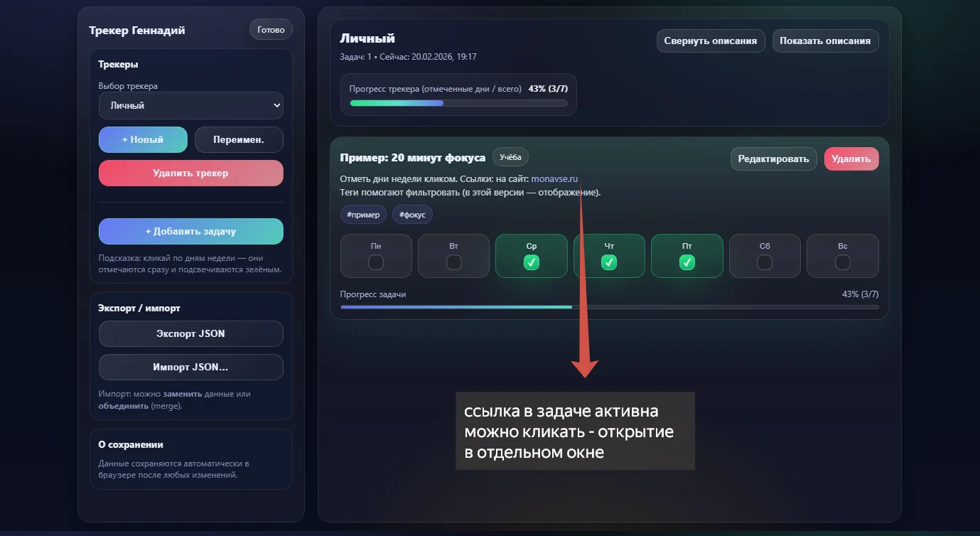The width and height of the screenshot is (980, 536).
Task: Click Свернуть описания button
Action: pos(711,41)
